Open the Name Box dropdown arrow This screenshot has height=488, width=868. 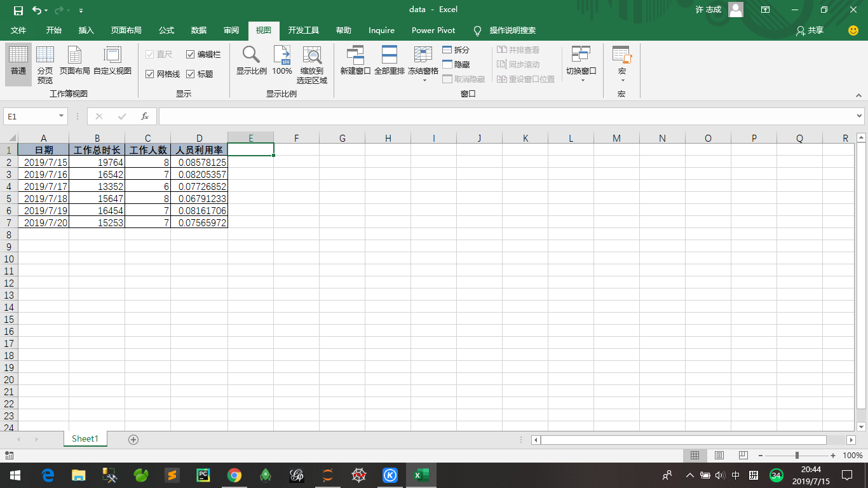coord(62,116)
